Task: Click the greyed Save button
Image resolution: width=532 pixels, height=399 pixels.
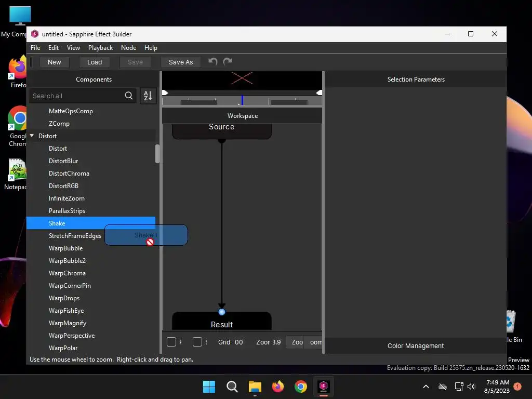Action: coord(135,62)
